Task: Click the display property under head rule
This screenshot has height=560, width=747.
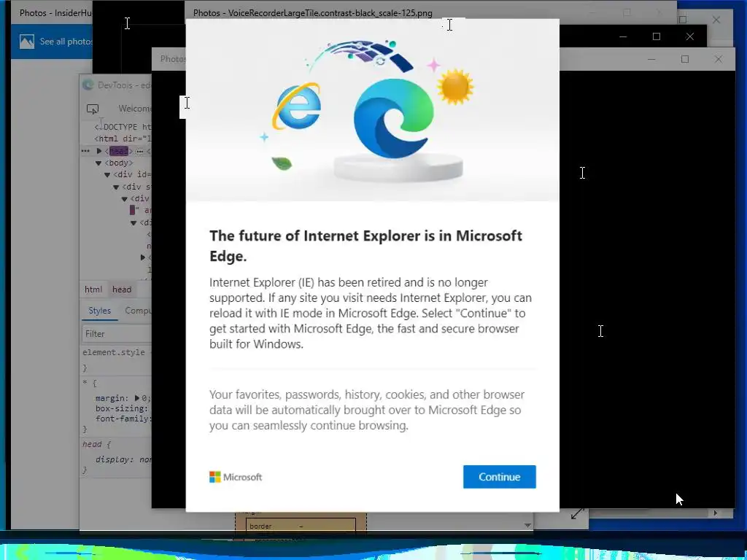Action: [x=113, y=459]
